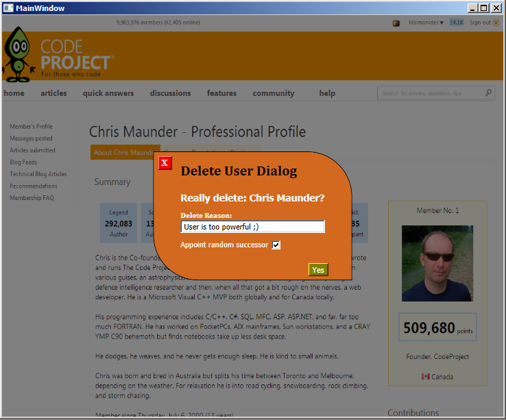Viewport: 506px width, 420px height.
Task: Open the Maimonides user dropdown
Action: point(426,23)
